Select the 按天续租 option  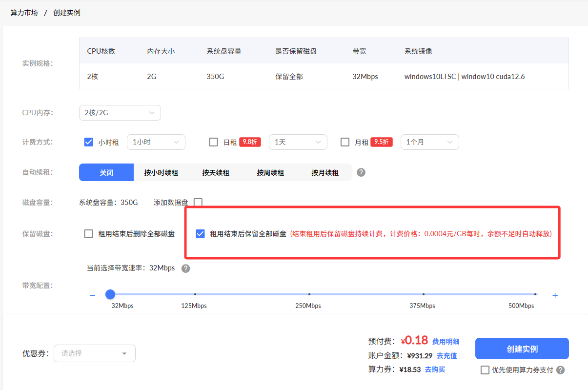point(216,172)
